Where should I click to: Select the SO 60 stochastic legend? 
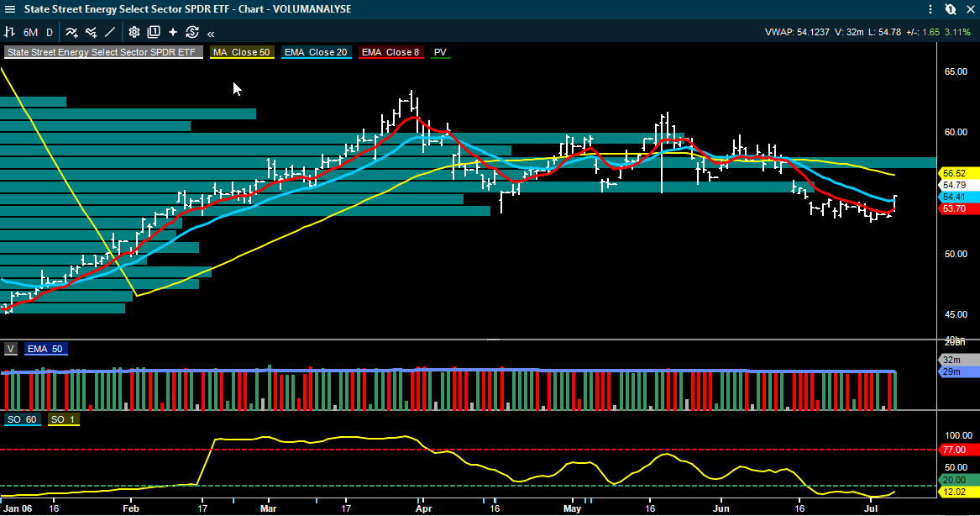[22, 419]
